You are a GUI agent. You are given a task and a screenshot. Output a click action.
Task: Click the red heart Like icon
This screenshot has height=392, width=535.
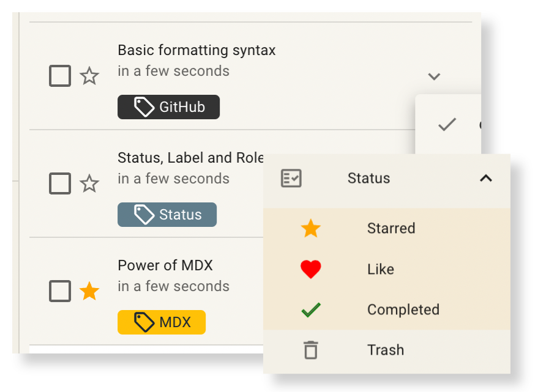(310, 269)
